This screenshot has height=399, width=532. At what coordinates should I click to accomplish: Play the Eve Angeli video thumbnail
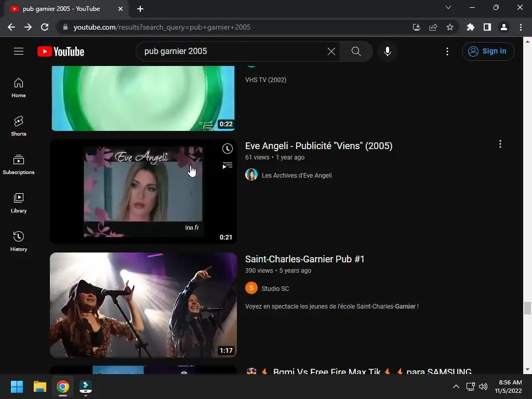tap(143, 192)
